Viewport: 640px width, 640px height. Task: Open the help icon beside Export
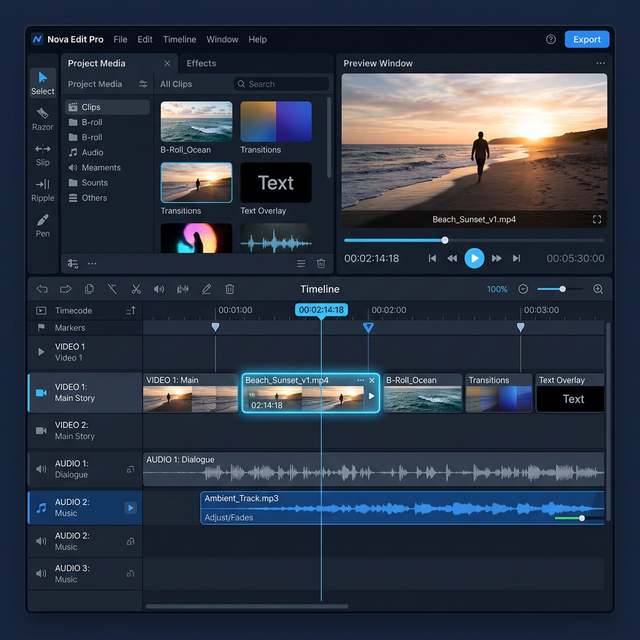(551, 40)
